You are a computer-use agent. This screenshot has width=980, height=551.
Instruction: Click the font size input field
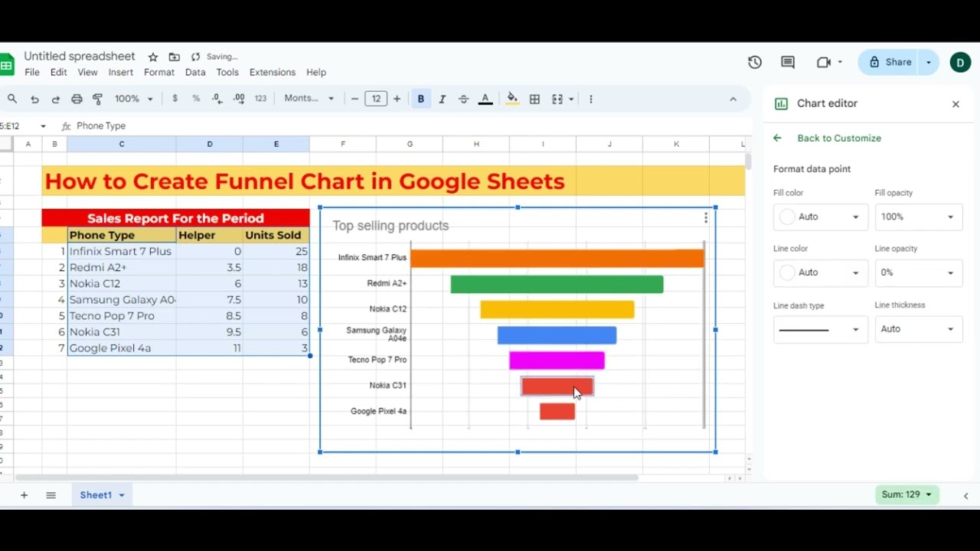click(375, 99)
